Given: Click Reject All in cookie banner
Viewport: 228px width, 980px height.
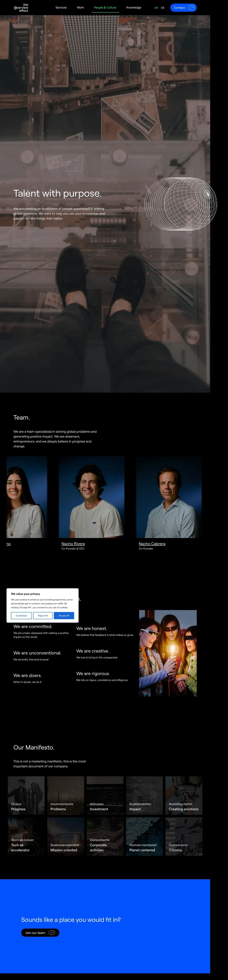Looking at the screenshot, I should [x=43, y=616].
